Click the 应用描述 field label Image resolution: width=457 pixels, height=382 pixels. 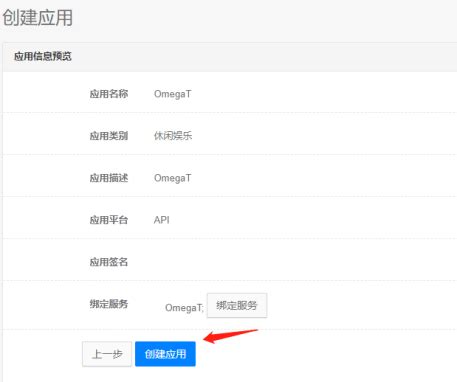click(x=109, y=178)
